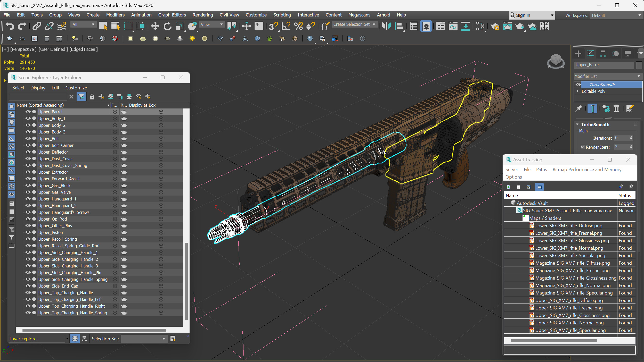Image resolution: width=644 pixels, height=362 pixels.
Task: Increase TurboSmooth Iterations spinner
Action: click(631, 137)
